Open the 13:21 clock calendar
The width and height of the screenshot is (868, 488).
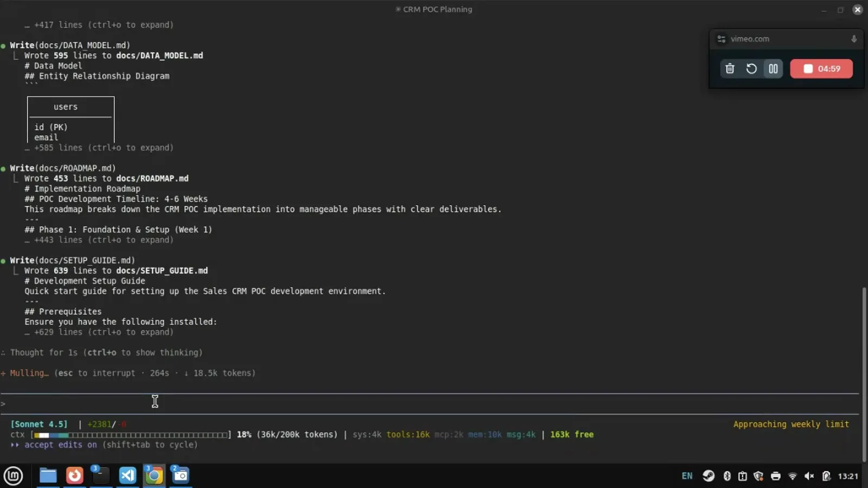(848, 476)
